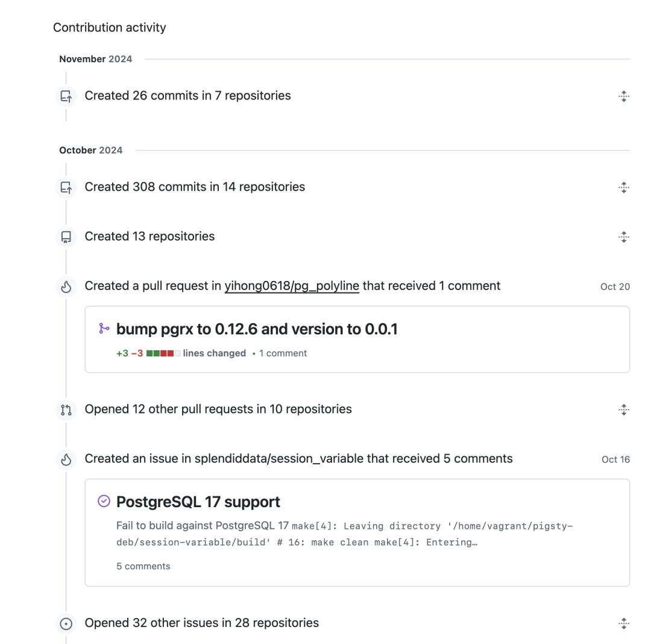
Task: Open the bump pgrx to 0.12.6 pull request
Action: coord(257,329)
